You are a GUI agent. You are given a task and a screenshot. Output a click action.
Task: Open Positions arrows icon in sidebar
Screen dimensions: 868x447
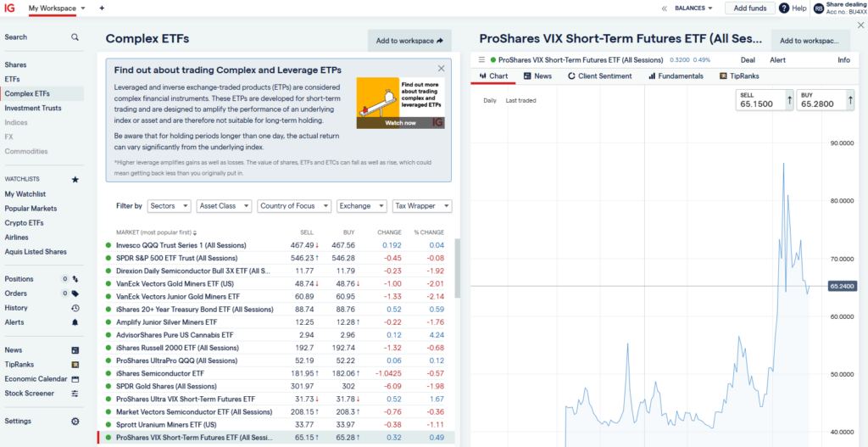(75, 279)
